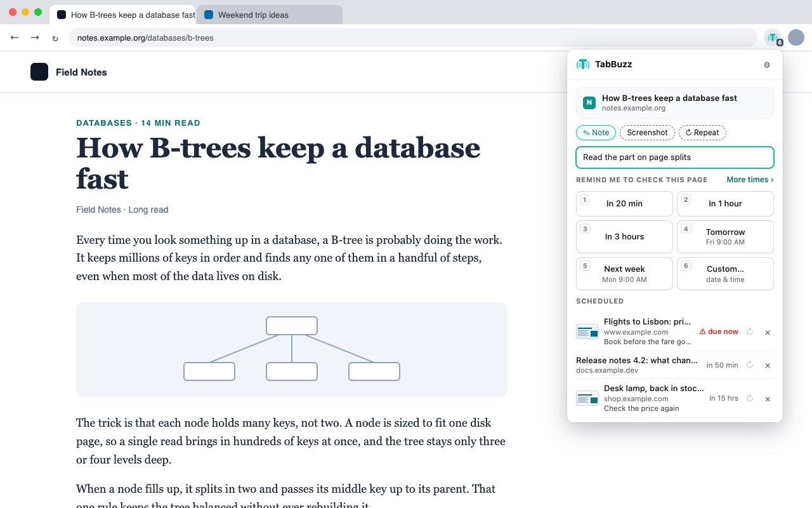812x508 pixels.
Task: Remove the Desk lamp reminder
Action: [768, 399]
